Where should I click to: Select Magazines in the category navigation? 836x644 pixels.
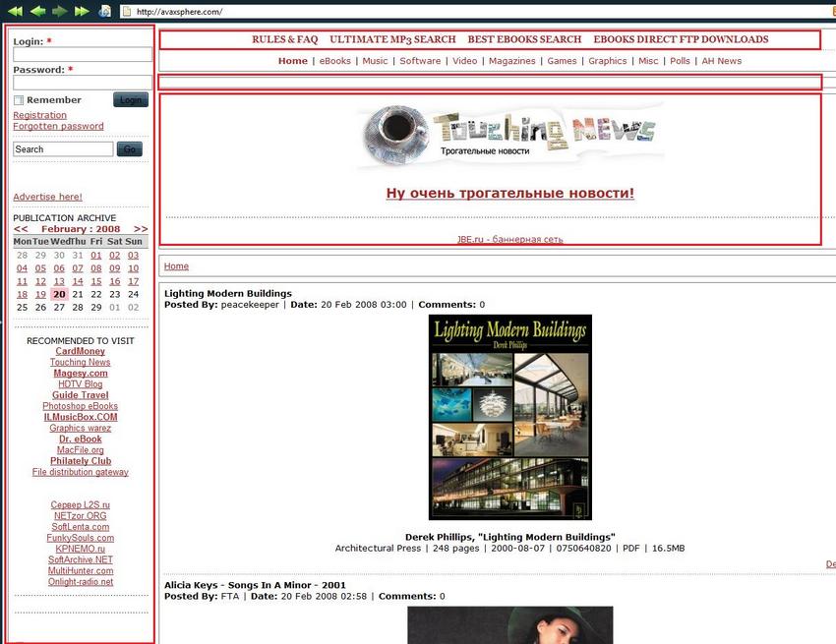coord(511,61)
